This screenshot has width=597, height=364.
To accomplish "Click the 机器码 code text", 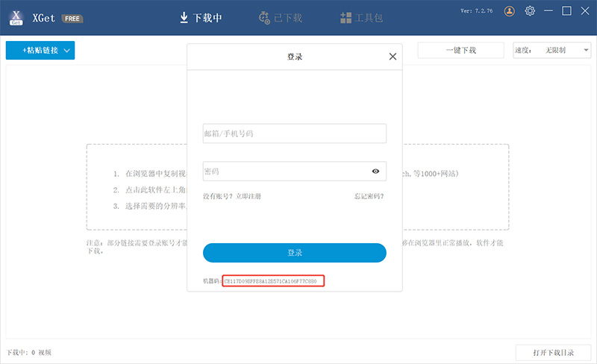I will coord(273,282).
